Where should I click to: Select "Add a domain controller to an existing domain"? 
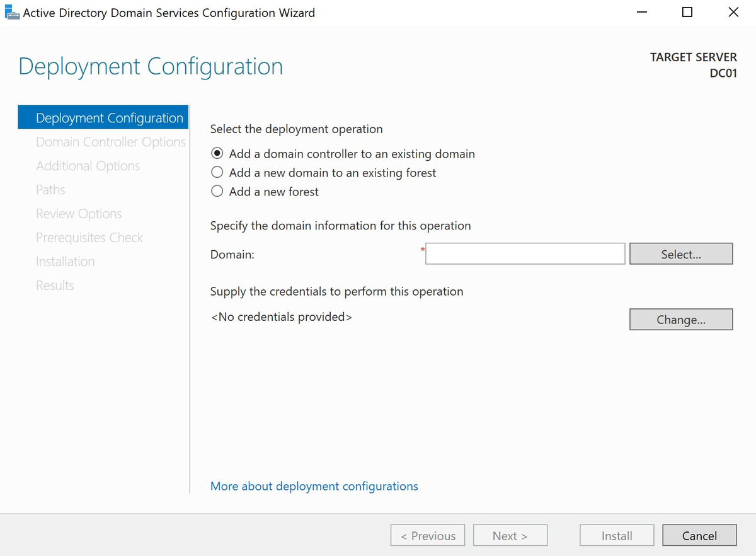tap(217, 153)
